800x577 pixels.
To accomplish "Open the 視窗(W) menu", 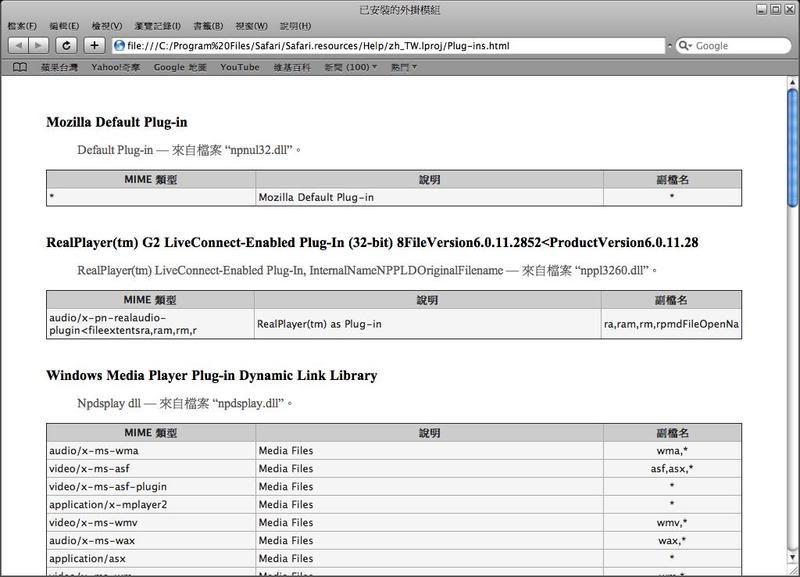I will point(252,26).
